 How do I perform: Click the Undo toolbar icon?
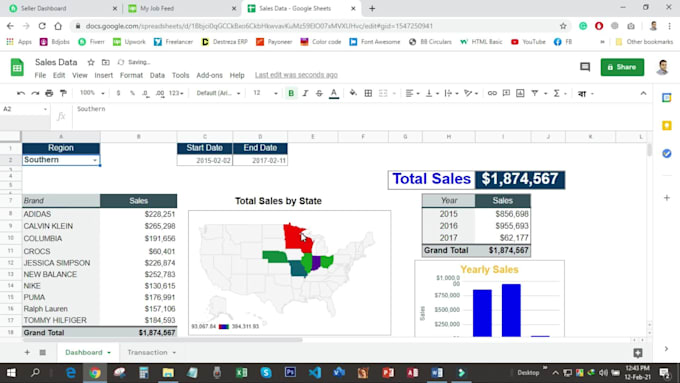click(21, 93)
